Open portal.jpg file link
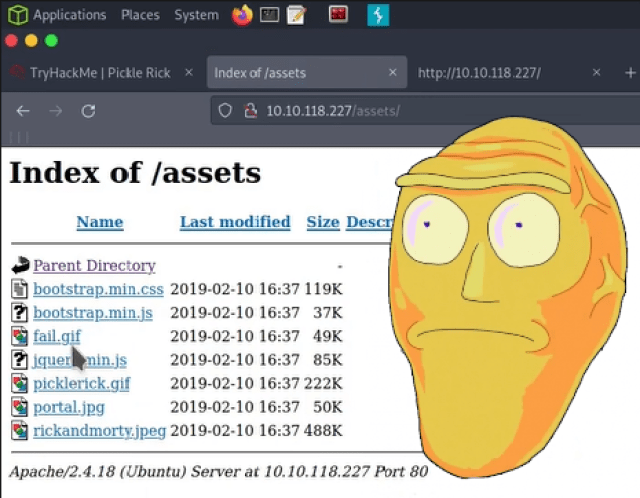 pyautogui.click(x=69, y=407)
